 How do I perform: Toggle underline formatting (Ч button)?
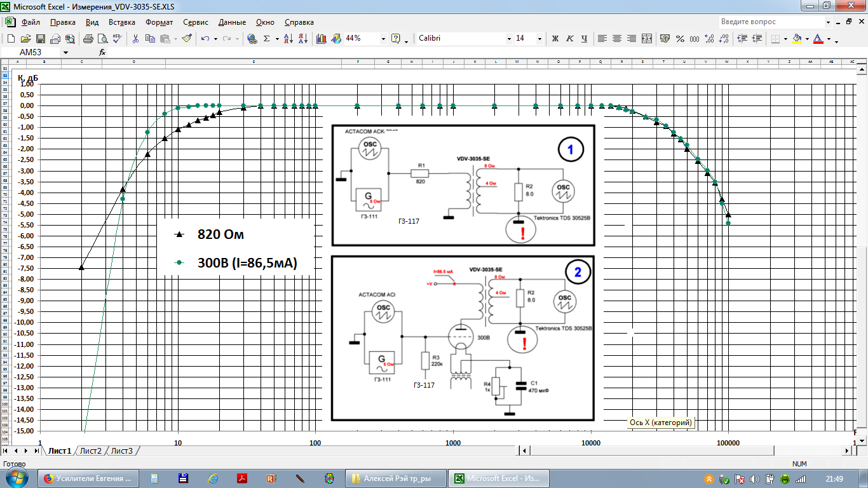coord(584,39)
